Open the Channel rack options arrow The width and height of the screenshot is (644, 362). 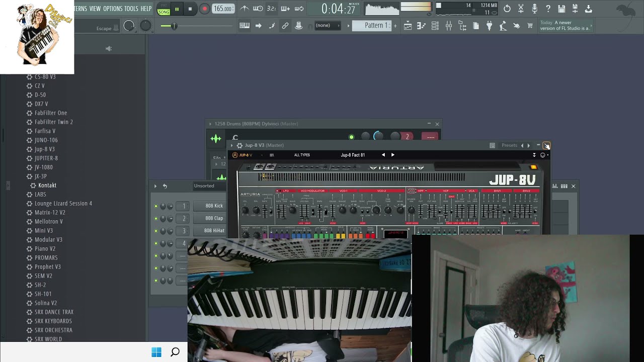click(x=155, y=186)
